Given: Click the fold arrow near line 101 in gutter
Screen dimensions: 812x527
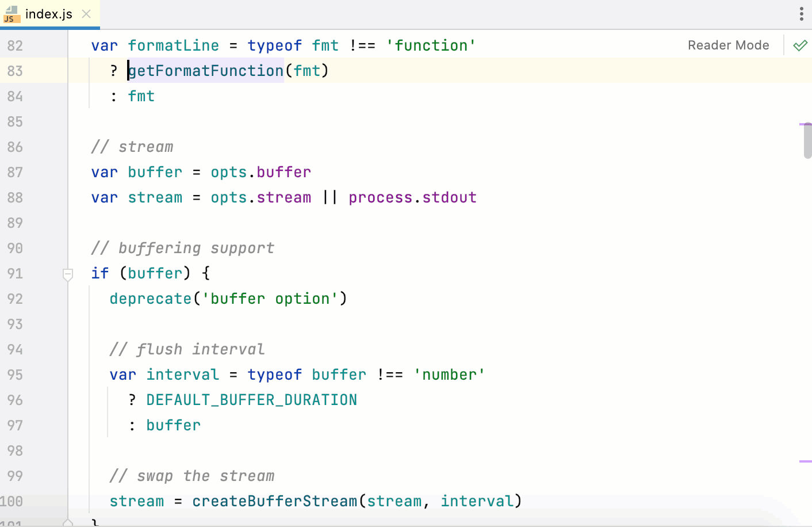Looking at the screenshot, I should [x=67, y=522].
